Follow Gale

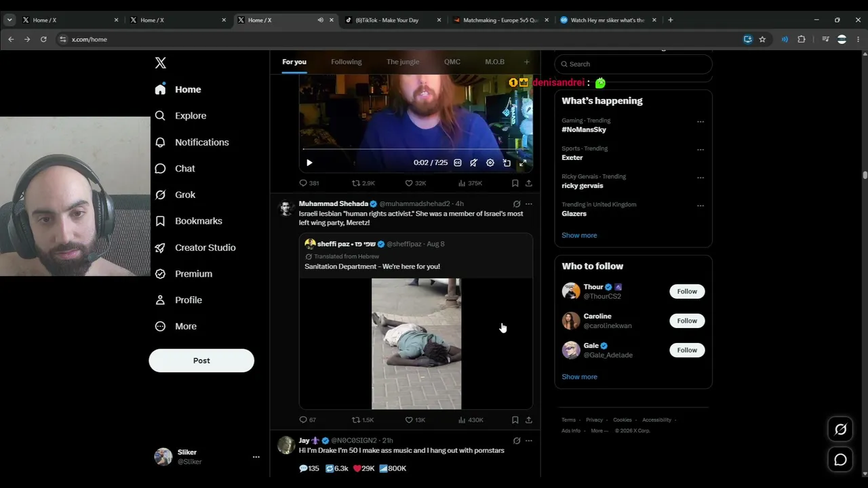[687, 350]
